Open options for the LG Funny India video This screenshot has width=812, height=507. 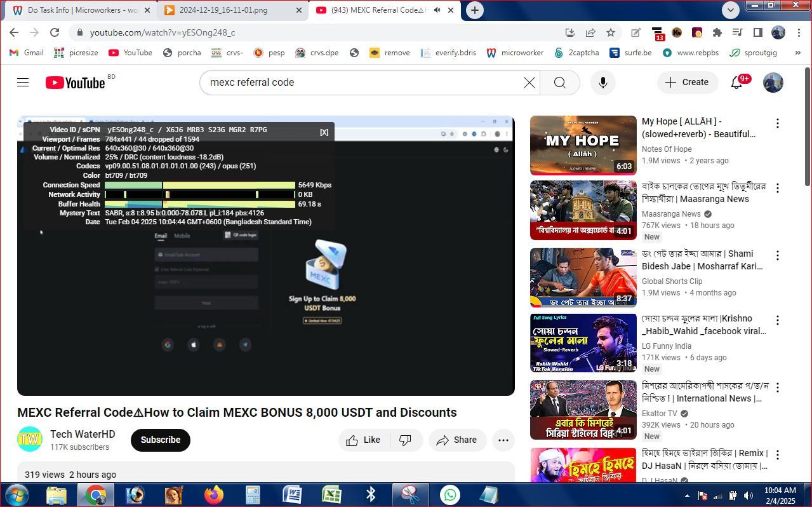[x=777, y=320]
